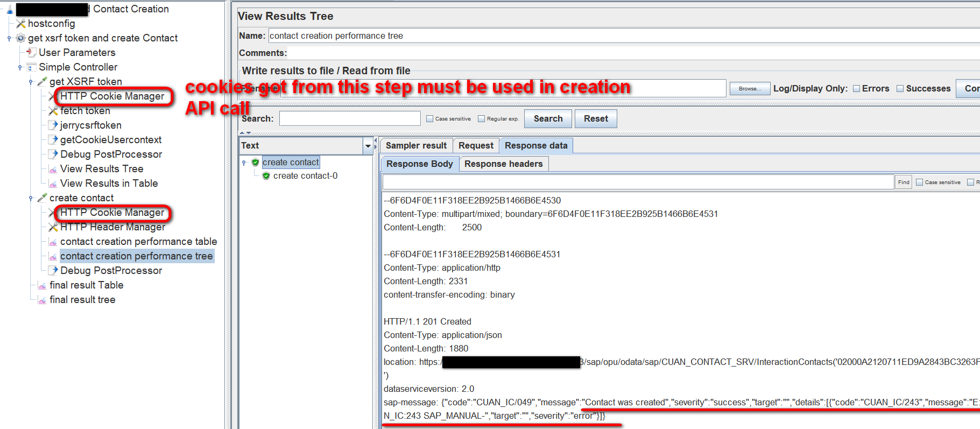The width and height of the screenshot is (980, 429).
Task: Click contact creation performance tree icon
Action: (x=53, y=256)
